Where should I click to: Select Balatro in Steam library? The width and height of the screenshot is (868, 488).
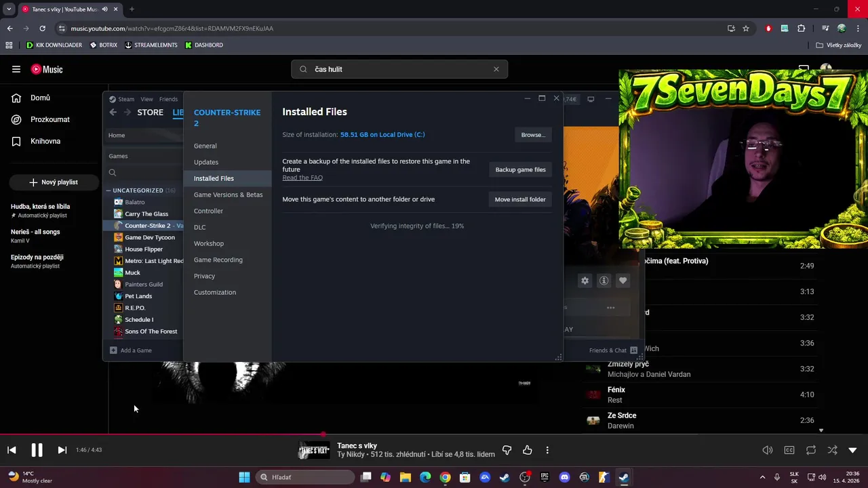[134, 202]
